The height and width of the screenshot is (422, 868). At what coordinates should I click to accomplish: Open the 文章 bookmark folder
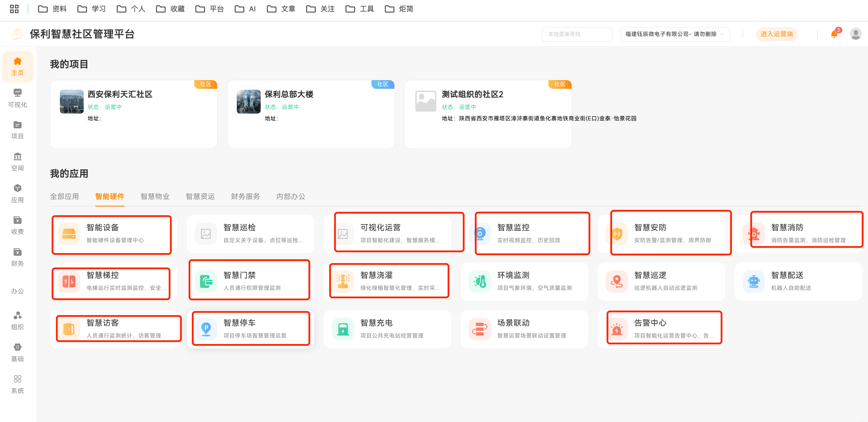(281, 9)
